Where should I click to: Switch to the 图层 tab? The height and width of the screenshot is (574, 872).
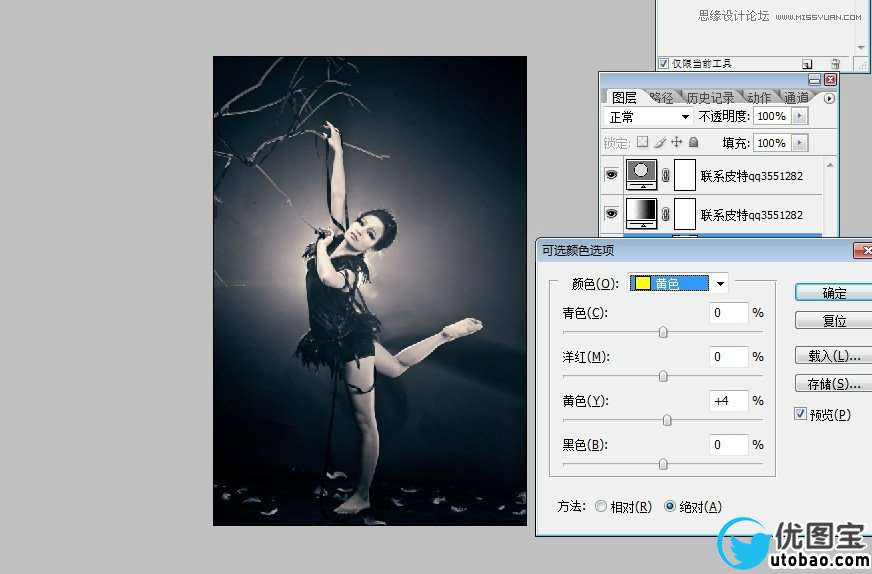point(624,98)
